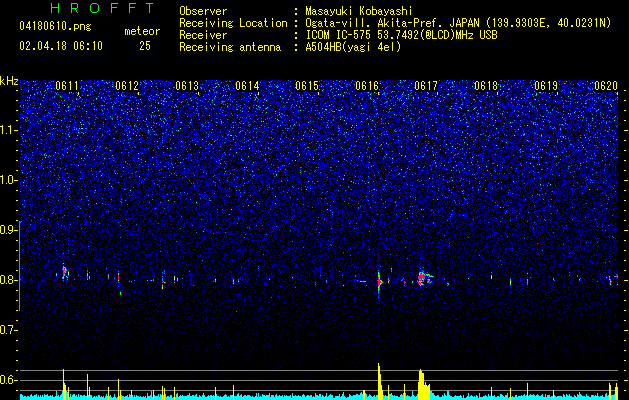Click the 0.7 kHz axis label
This screenshot has height=400, width=629.
pyautogui.click(x=9, y=330)
